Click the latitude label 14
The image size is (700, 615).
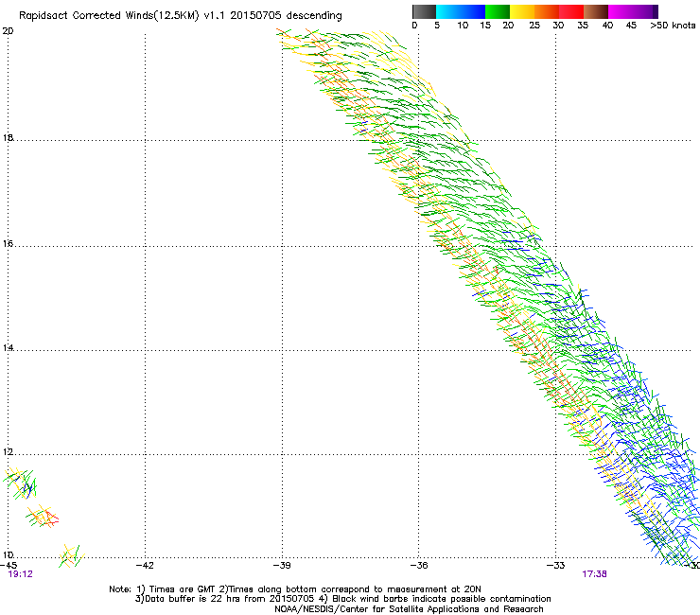tap(8, 347)
